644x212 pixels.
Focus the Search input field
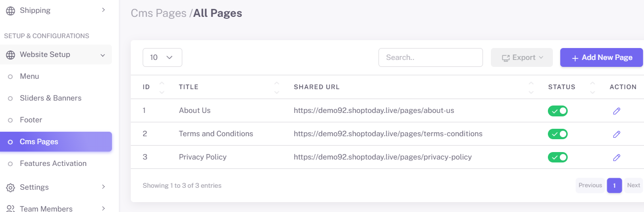[x=430, y=57]
